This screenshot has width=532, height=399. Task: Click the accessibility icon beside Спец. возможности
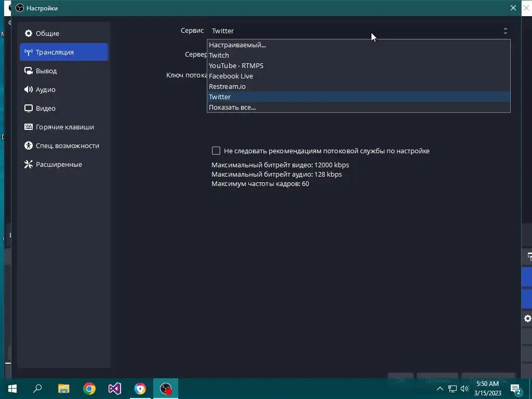pos(29,145)
